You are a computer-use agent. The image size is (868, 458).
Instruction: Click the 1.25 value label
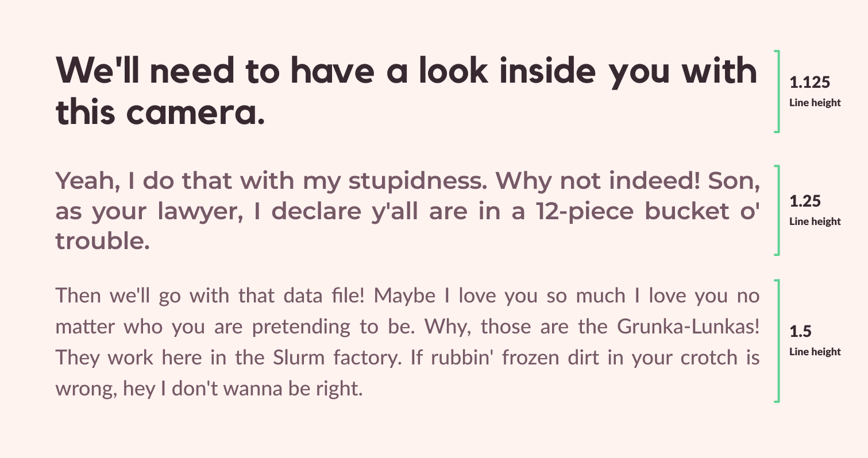tap(805, 201)
